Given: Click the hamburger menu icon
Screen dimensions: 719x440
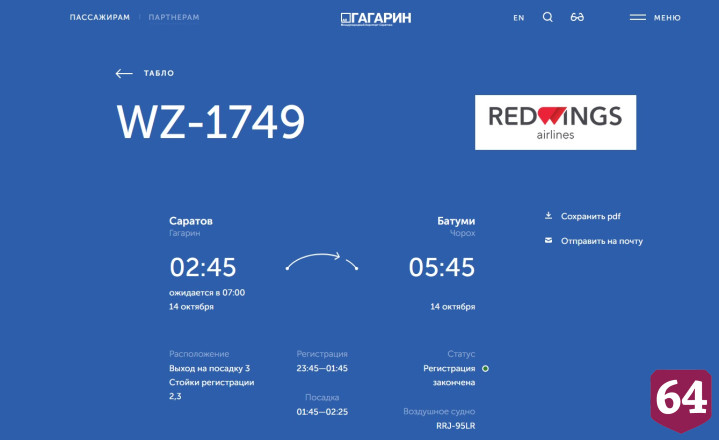Looking at the screenshot, I should 637,17.
